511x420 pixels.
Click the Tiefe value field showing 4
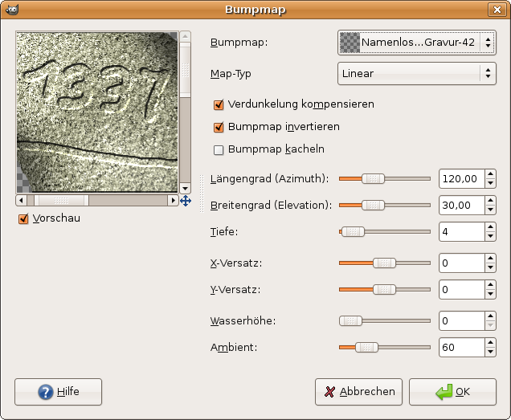[x=462, y=231]
